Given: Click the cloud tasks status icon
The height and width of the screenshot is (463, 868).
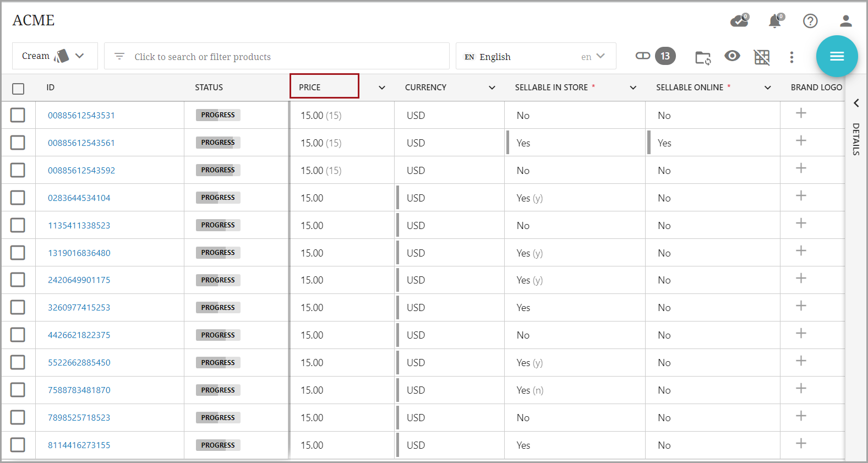Looking at the screenshot, I should pyautogui.click(x=739, y=21).
